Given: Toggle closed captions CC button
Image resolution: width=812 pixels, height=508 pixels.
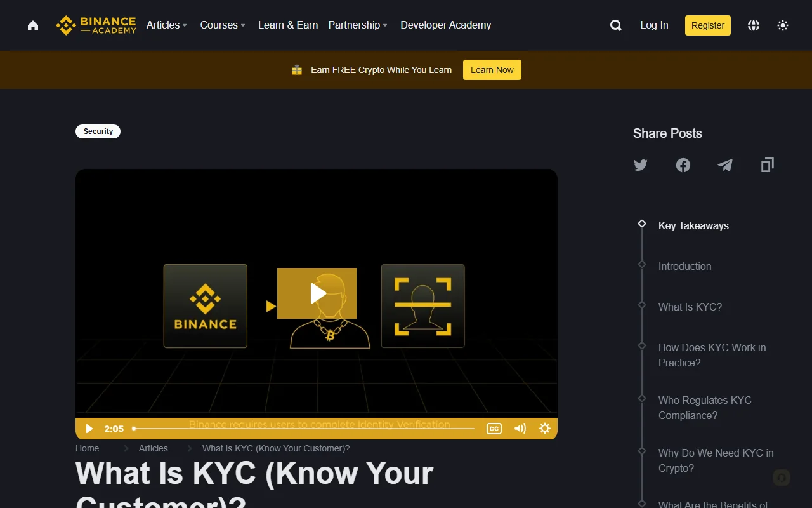Looking at the screenshot, I should tap(494, 429).
